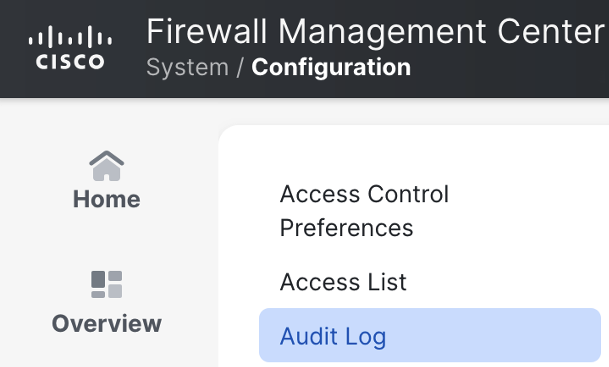Click the slash separator in the breadcrumb

point(240,68)
